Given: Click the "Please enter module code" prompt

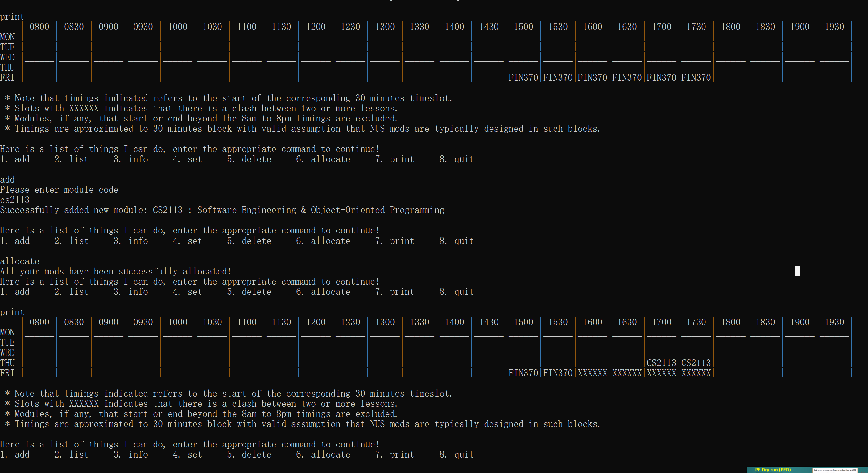Looking at the screenshot, I should click(x=59, y=190).
